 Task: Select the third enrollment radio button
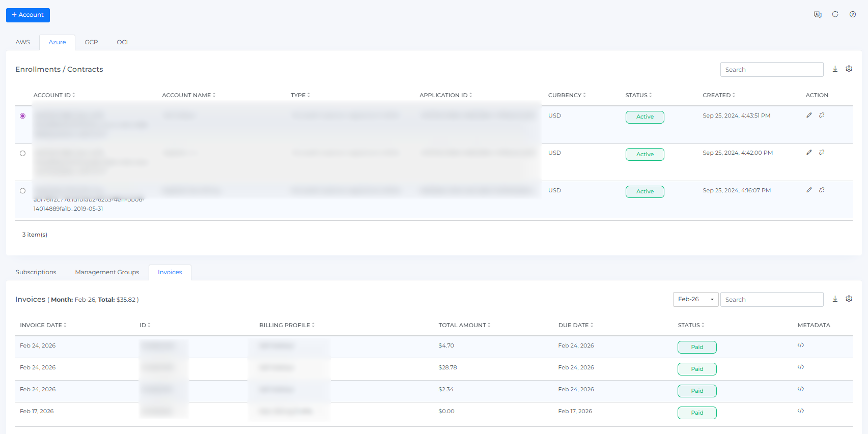click(x=22, y=191)
